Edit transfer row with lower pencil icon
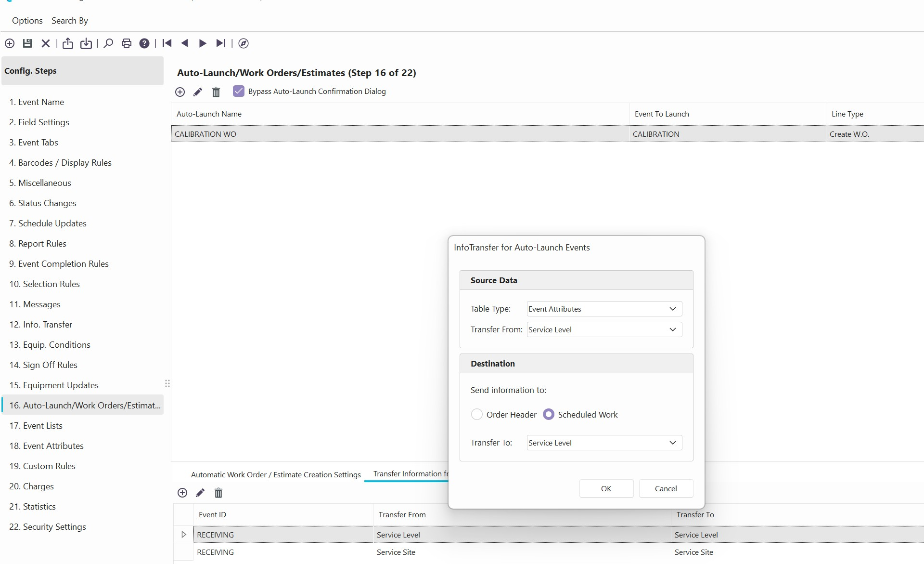 coord(200,493)
